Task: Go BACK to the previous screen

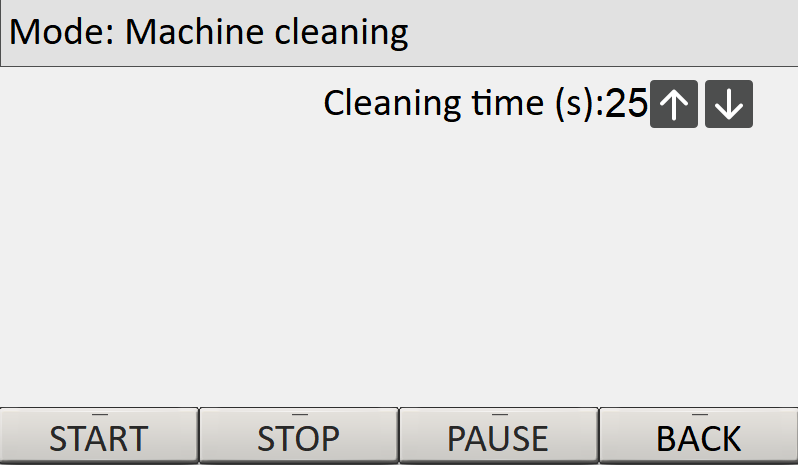Action: (x=698, y=437)
